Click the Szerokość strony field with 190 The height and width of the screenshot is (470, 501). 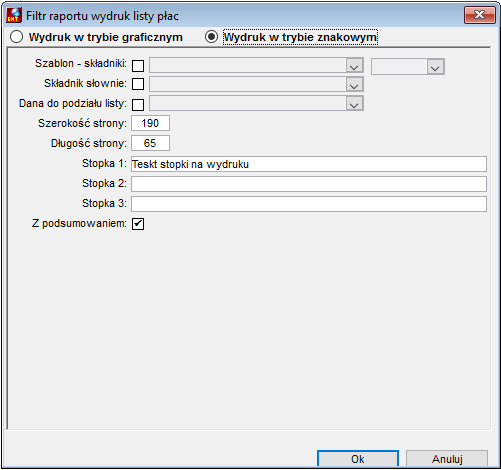coord(150,123)
